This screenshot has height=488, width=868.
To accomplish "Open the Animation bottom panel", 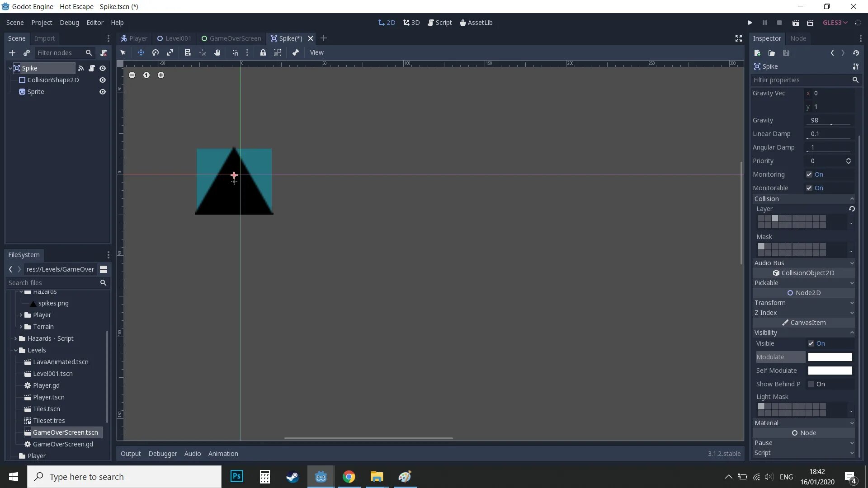I will [223, 454].
